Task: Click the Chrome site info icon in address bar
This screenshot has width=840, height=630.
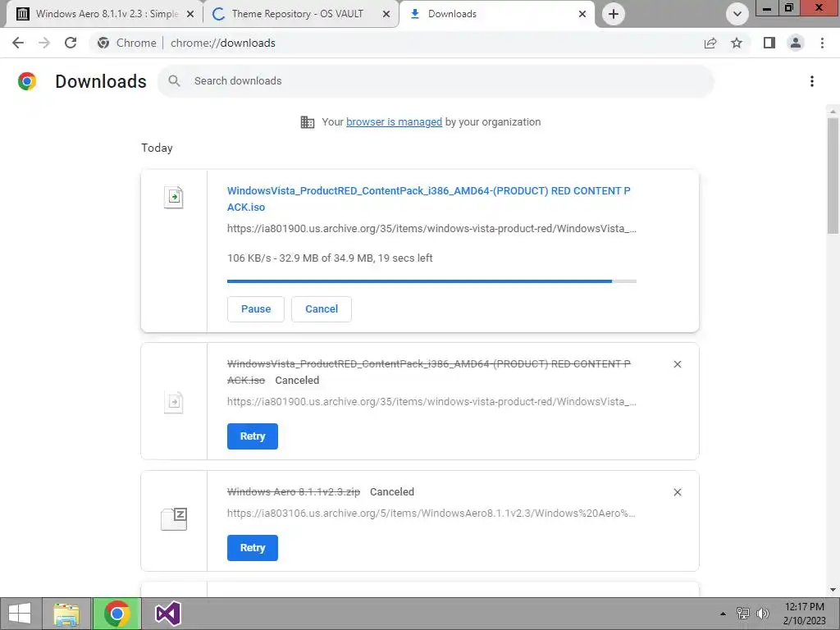Action: click(103, 43)
